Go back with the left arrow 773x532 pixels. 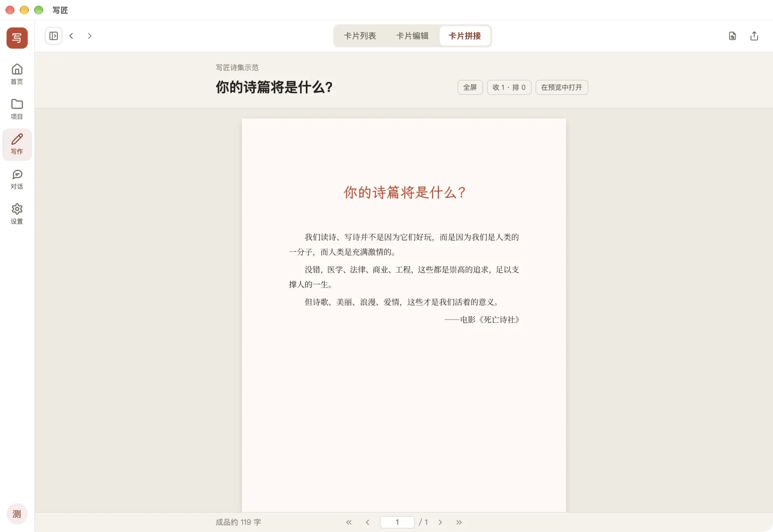click(x=71, y=36)
